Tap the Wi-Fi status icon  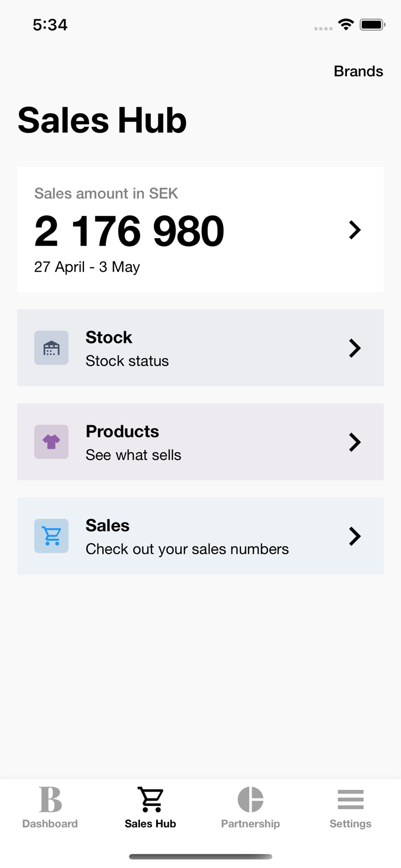point(346,24)
